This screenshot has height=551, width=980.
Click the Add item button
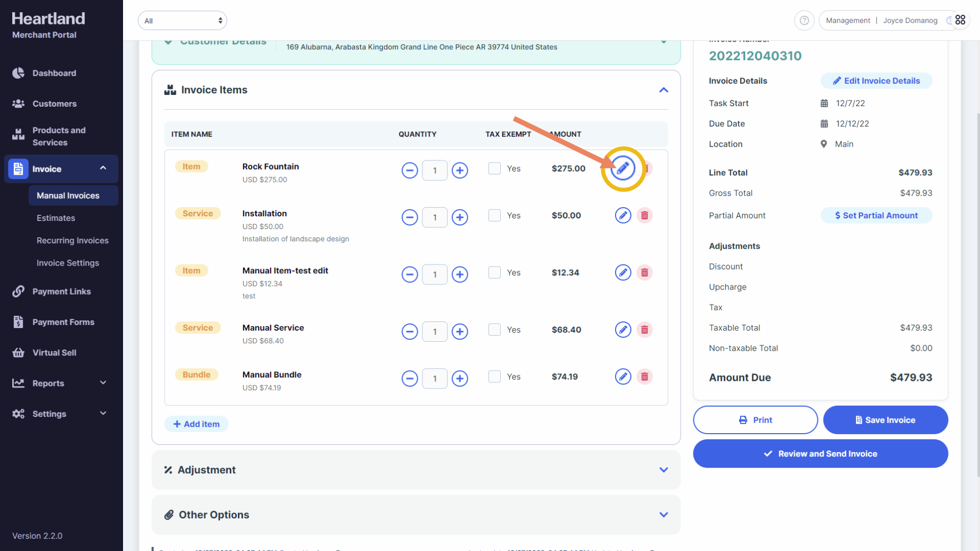(x=197, y=424)
